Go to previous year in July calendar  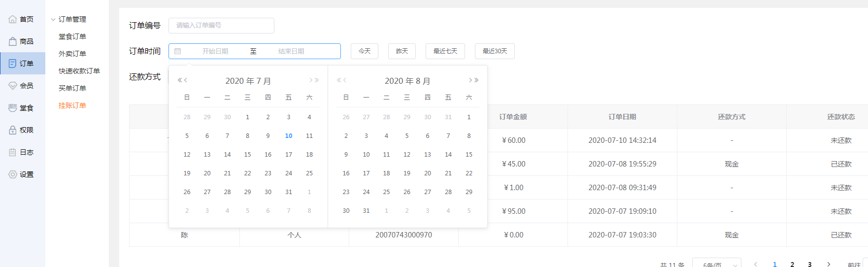point(180,80)
